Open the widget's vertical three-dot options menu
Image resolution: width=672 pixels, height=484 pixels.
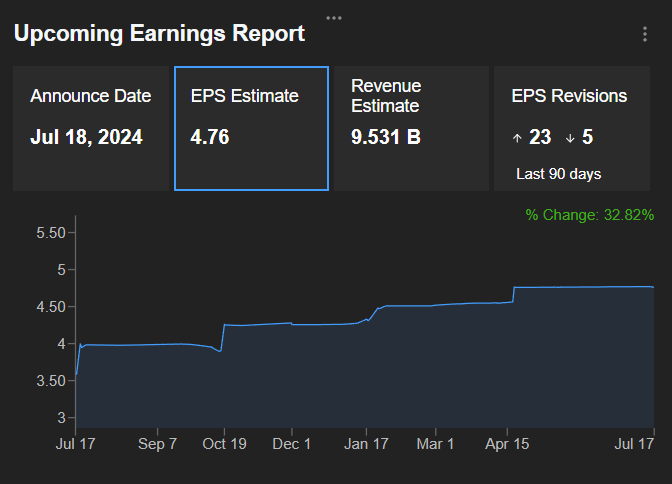(x=645, y=34)
